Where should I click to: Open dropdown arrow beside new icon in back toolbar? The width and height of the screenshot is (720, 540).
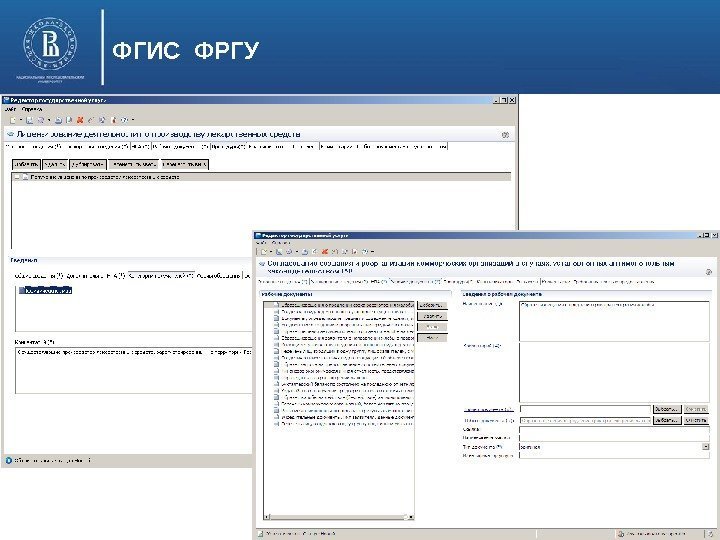click(21, 120)
